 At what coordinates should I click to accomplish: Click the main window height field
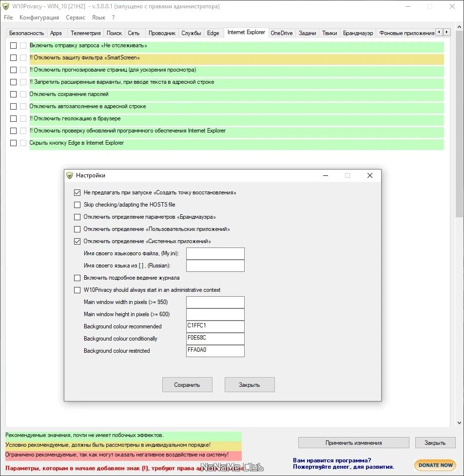pyautogui.click(x=215, y=315)
